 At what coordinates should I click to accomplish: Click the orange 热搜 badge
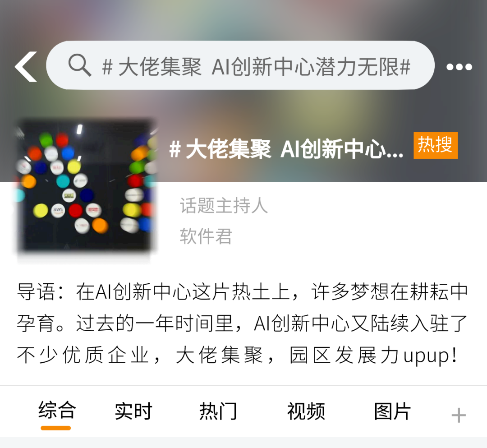tap(436, 145)
